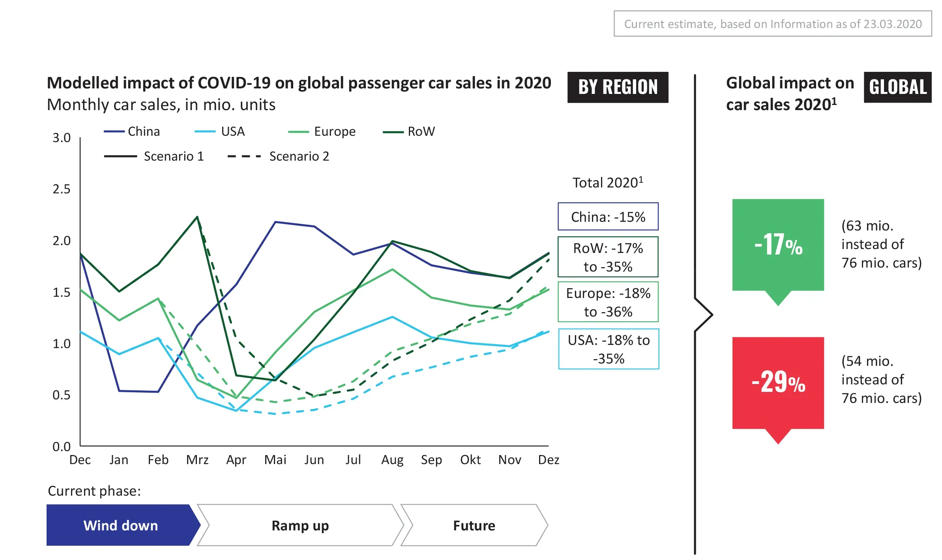This screenshot has height=560, width=942.
Task: Click the USA: -18% to -35% box
Action: click(x=609, y=349)
